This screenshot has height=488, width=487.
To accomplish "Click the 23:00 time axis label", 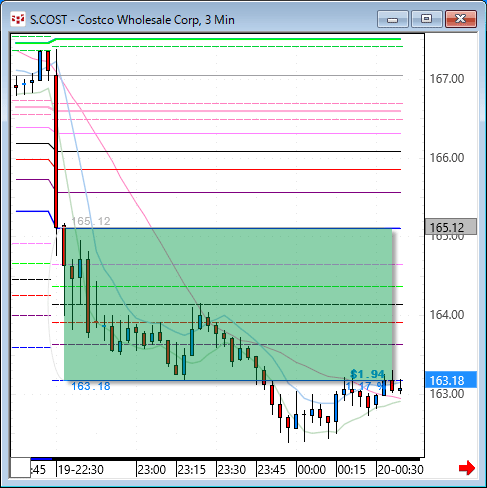I will click(152, 470).
